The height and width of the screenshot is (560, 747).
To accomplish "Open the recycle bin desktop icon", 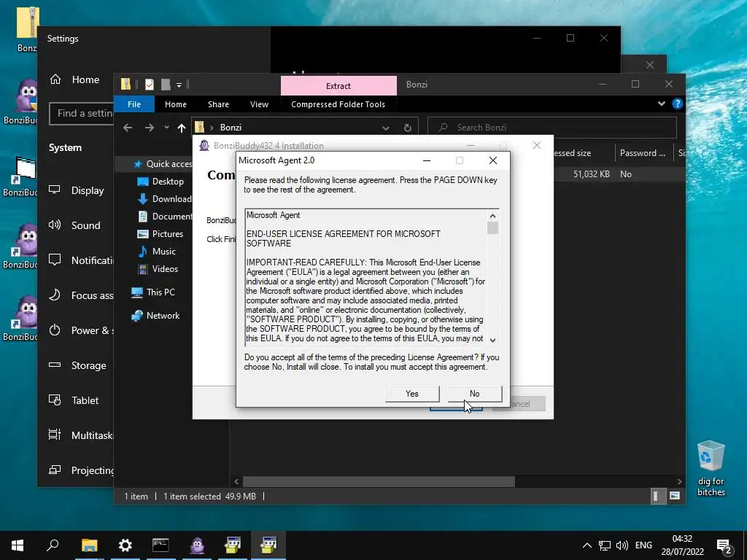I will point(711,469).
